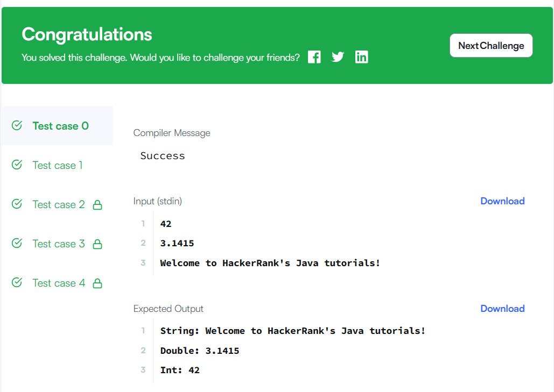The width and height of the screenshot is (554, 392).
Task: Share the solved challenge on Facebook
Action: [x=314, y=57]
